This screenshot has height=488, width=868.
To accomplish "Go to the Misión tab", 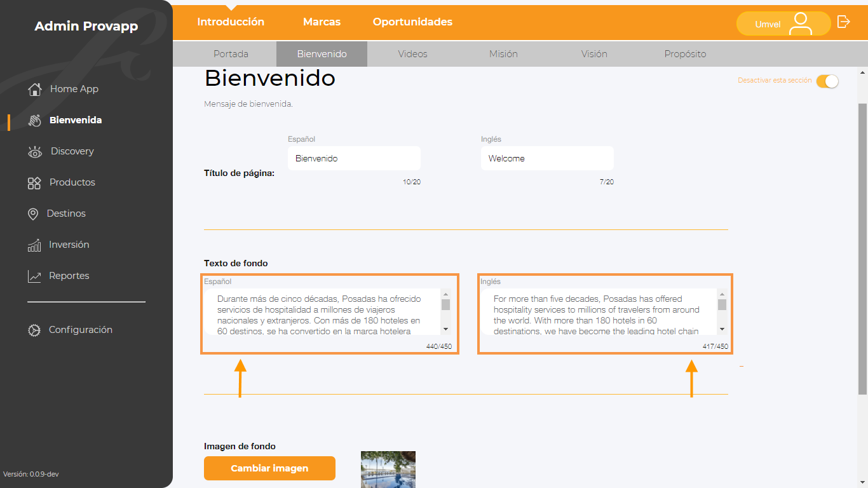I will [x=503, y=54].
